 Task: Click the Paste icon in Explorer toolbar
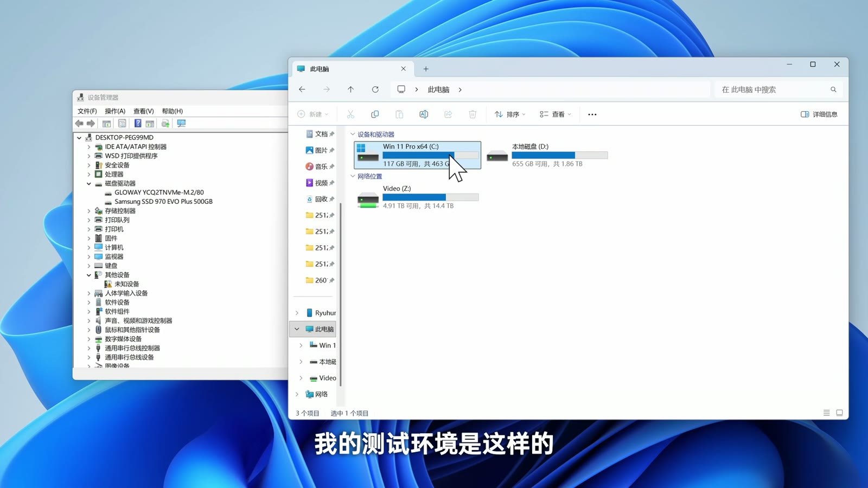tap(399, 114)
